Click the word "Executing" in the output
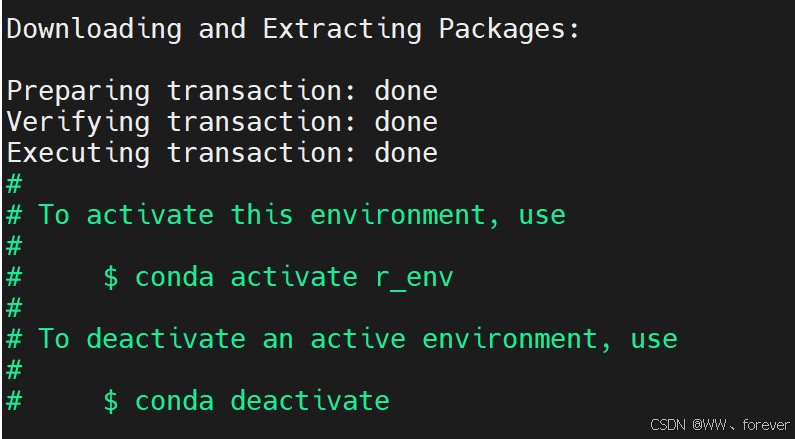795x439 pixels. 78,153
